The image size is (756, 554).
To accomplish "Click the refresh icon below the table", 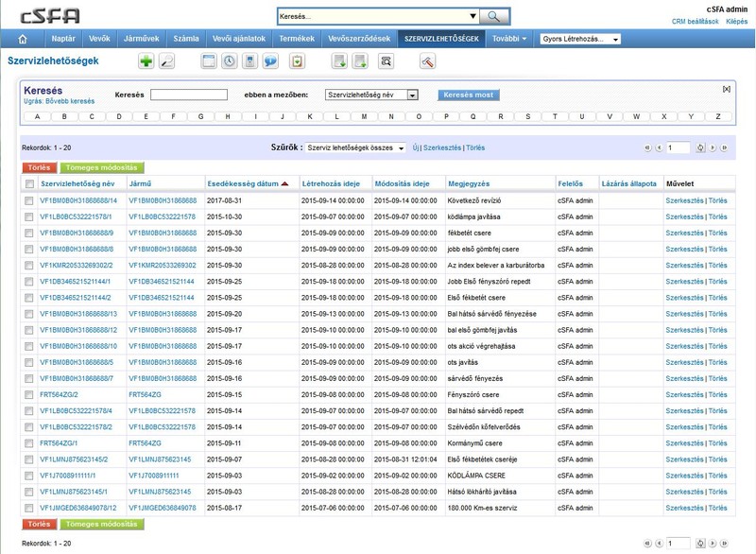I will (700, 544).
